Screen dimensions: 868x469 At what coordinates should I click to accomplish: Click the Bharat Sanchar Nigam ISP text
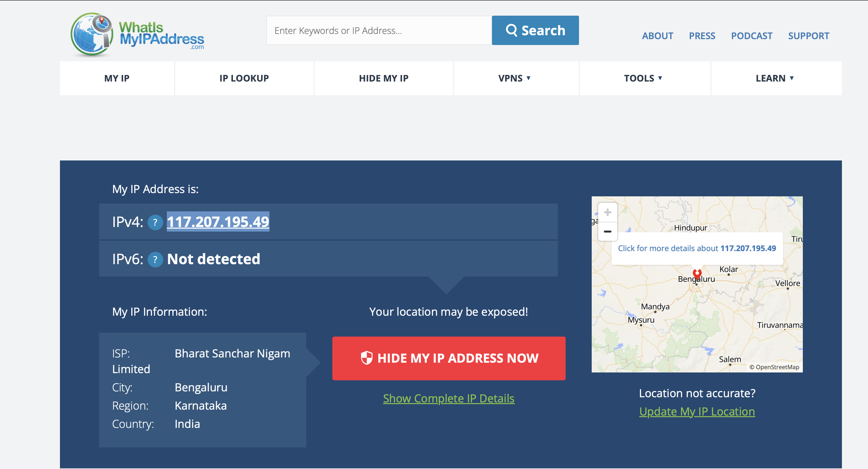232,353
